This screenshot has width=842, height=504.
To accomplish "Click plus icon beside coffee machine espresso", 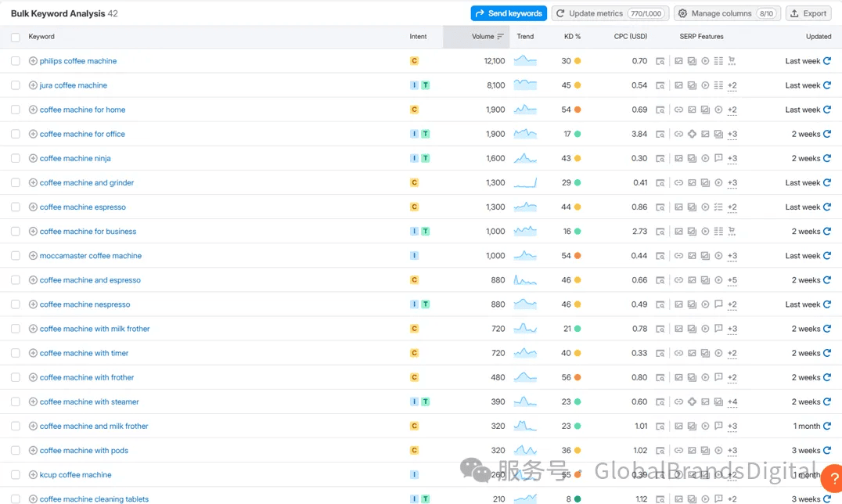I will coord(33,207).
